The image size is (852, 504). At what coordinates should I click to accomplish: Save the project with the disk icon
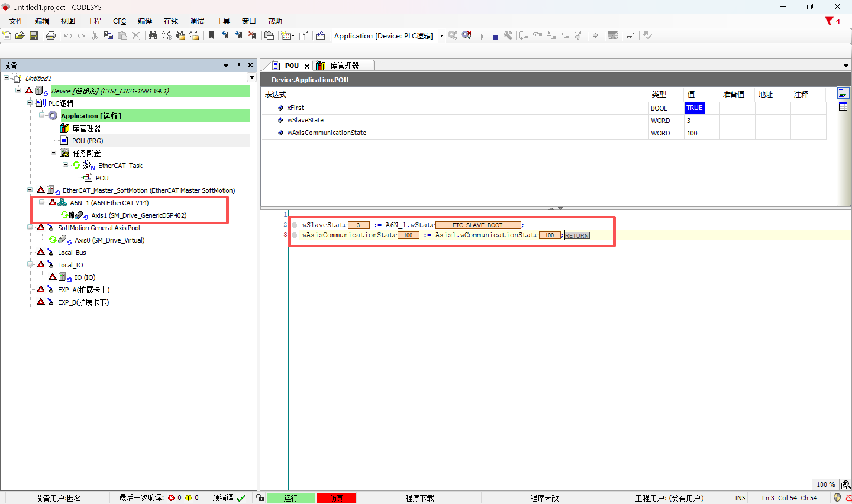tap(34, 36)
